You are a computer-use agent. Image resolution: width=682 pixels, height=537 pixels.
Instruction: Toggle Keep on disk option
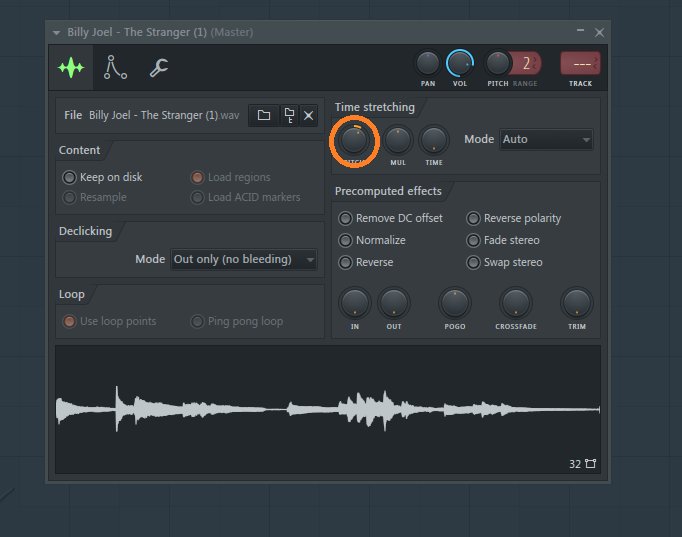tap(103, 177)
